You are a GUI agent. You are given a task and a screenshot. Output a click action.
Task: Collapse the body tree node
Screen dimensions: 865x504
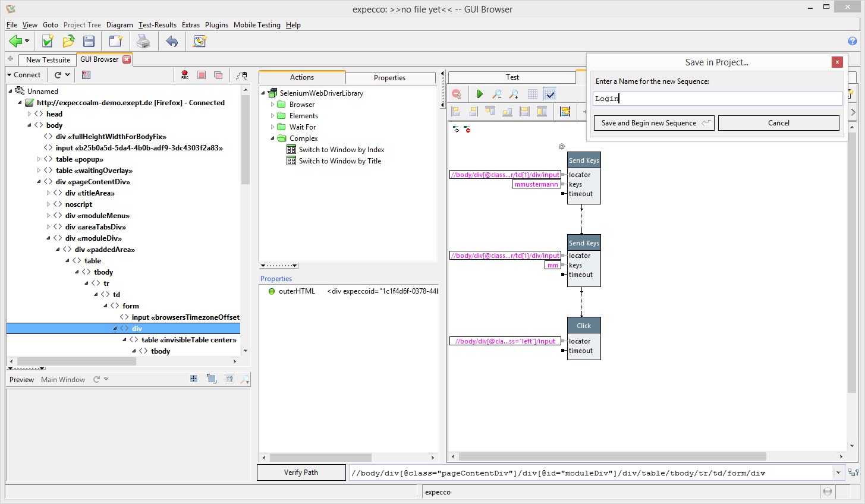(29, 125)
